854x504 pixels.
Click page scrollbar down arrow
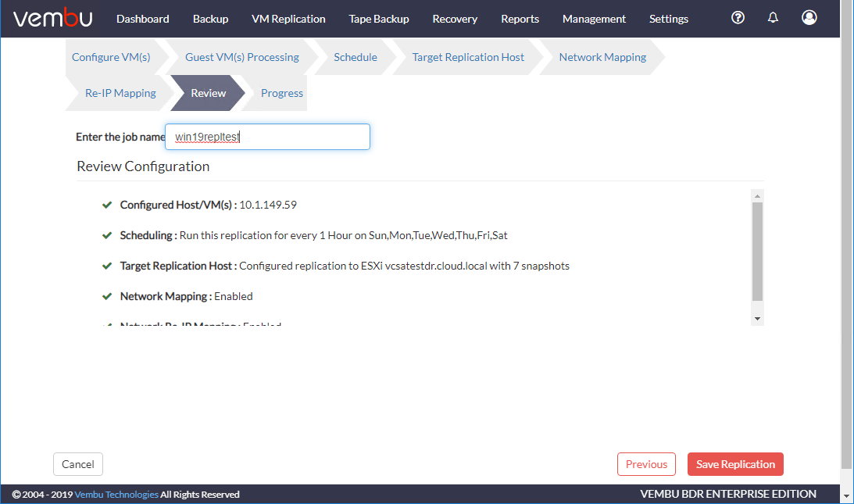point(846,496)
